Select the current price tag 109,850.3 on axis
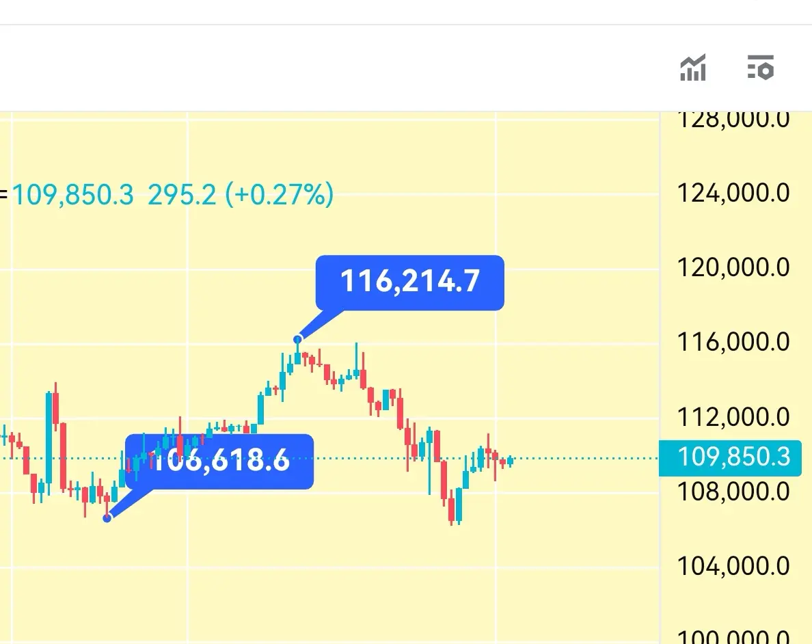812x644 pixels. click(730, 458)
